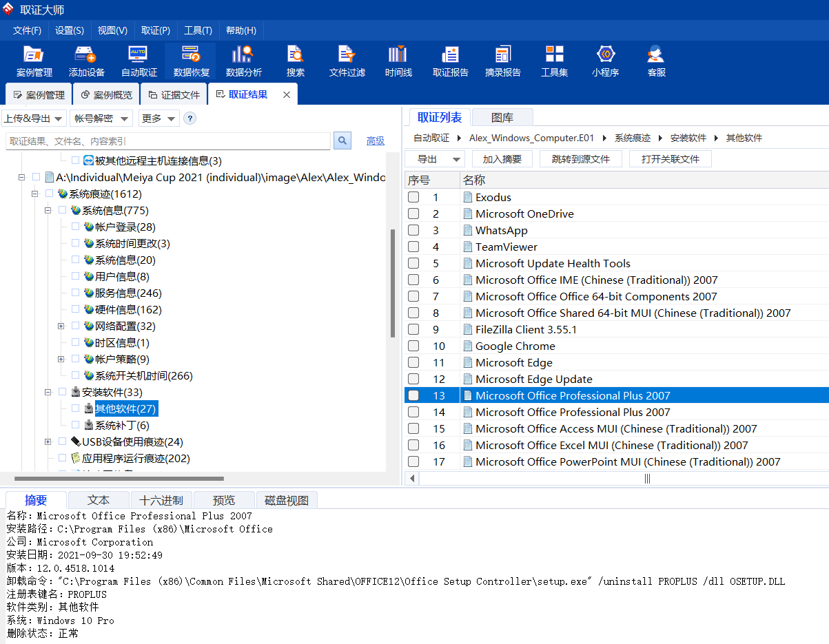
Task: Tick the 系统痕迹(1612) tree checkbox
Action: point(49,194)
